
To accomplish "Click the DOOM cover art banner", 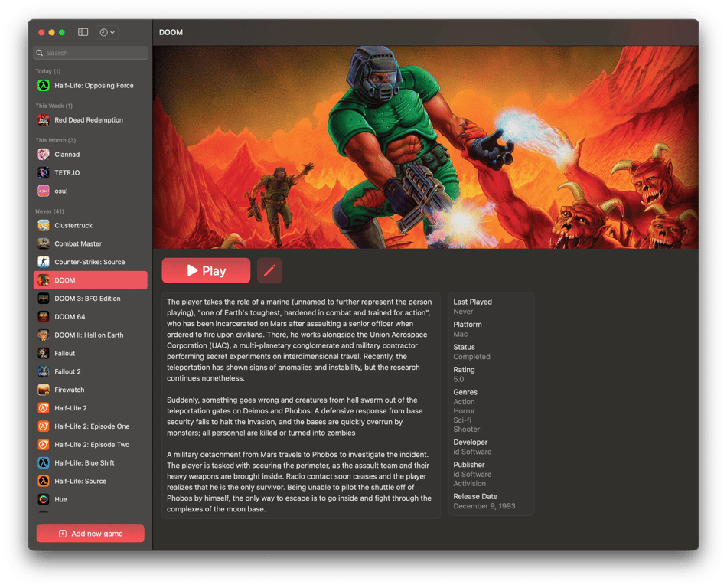I will pos(425,147).
